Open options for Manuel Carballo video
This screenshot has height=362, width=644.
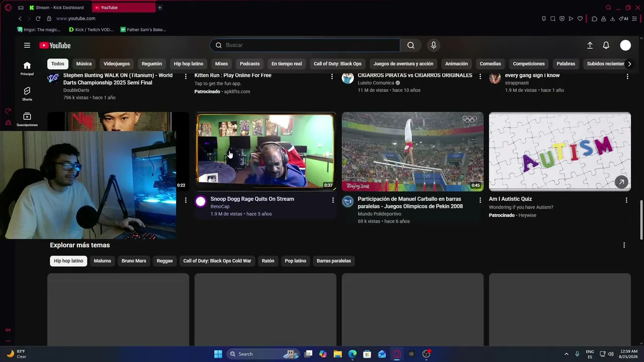tap(480, 200)
